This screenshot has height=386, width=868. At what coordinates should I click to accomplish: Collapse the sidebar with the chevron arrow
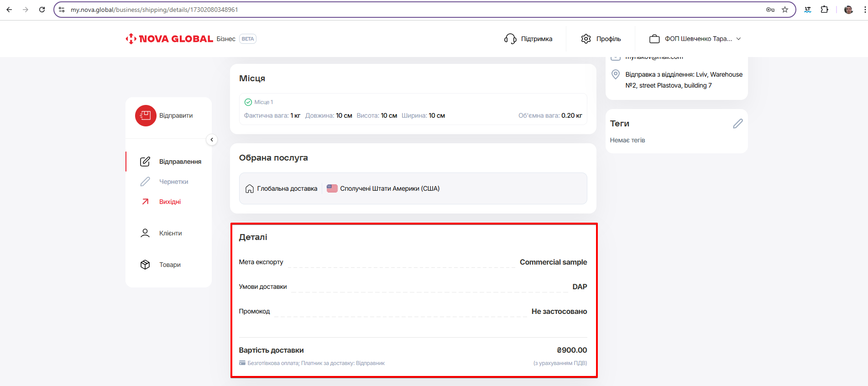212,140
